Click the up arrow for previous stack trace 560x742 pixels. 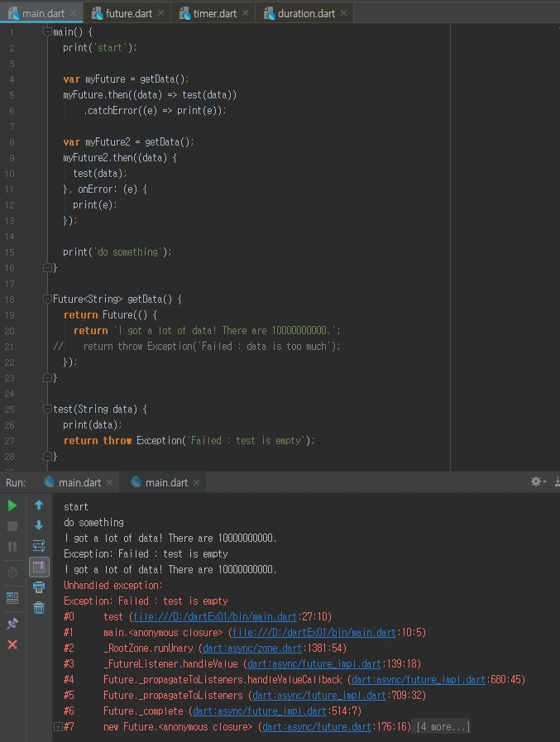click(39, 505)
